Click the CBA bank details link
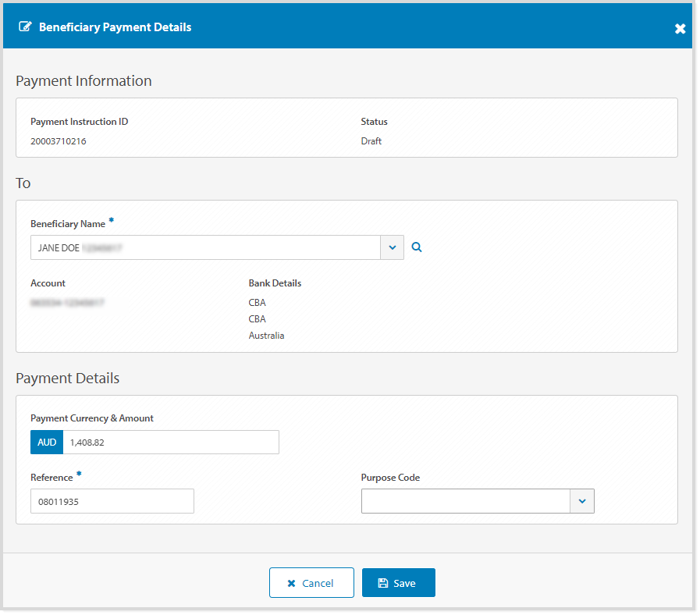Image resolution: width=700 pixels, height=615 pixels. coord(258,302)
